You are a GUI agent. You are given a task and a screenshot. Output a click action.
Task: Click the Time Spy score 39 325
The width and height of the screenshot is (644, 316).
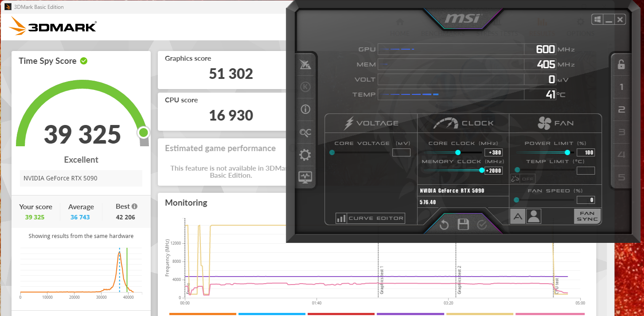coord(82,134)
